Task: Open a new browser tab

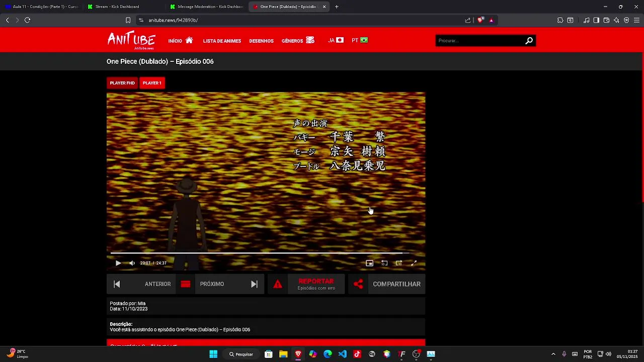Action: pos(337,7)
